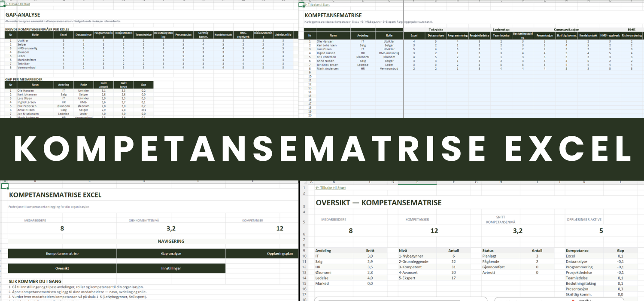Screen dimensions: 644x301
Task: Click Tilbake til Start above GAP-ANALYSE heading
Action: coord(19,5)
